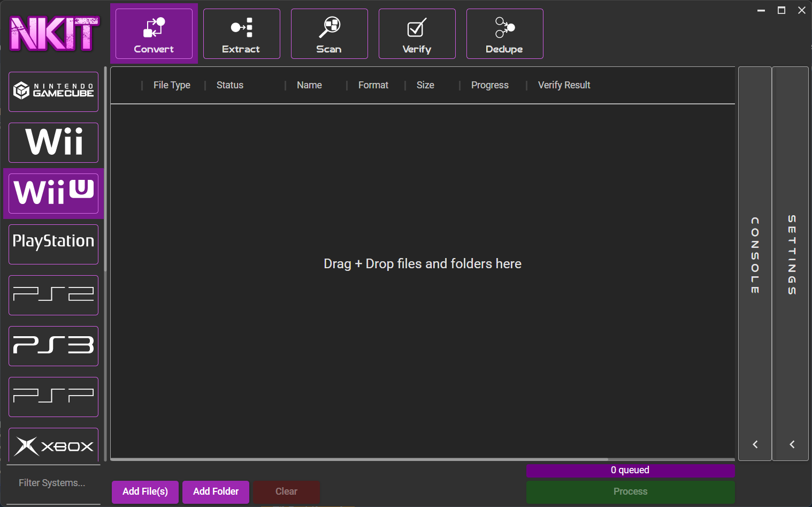The image size is (812, 507).
Task: Click the Progress column header
Action: coord(490,85)
